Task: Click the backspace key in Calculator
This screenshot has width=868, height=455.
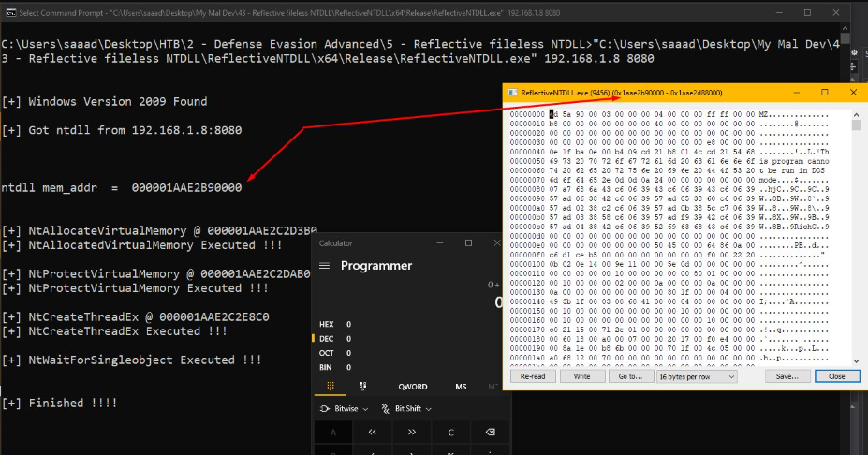Action: coord(490,433)
